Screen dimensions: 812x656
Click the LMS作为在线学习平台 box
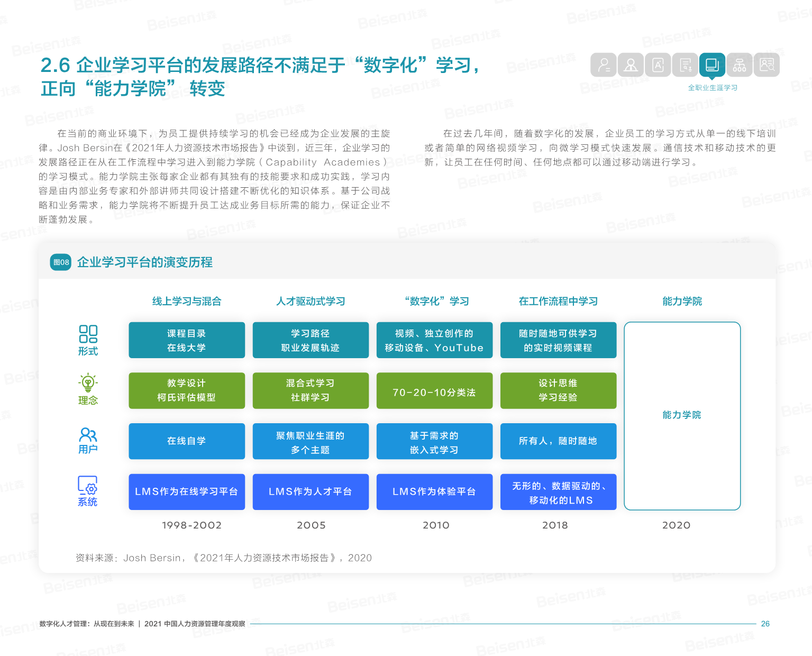pos(187,492)
